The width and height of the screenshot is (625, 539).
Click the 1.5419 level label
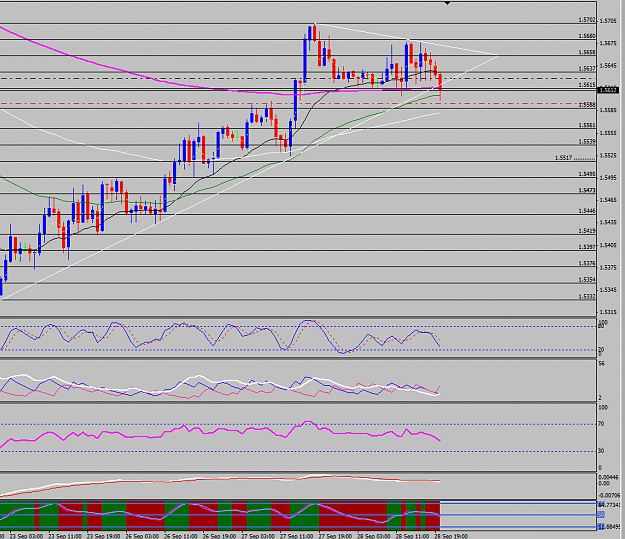587,231
